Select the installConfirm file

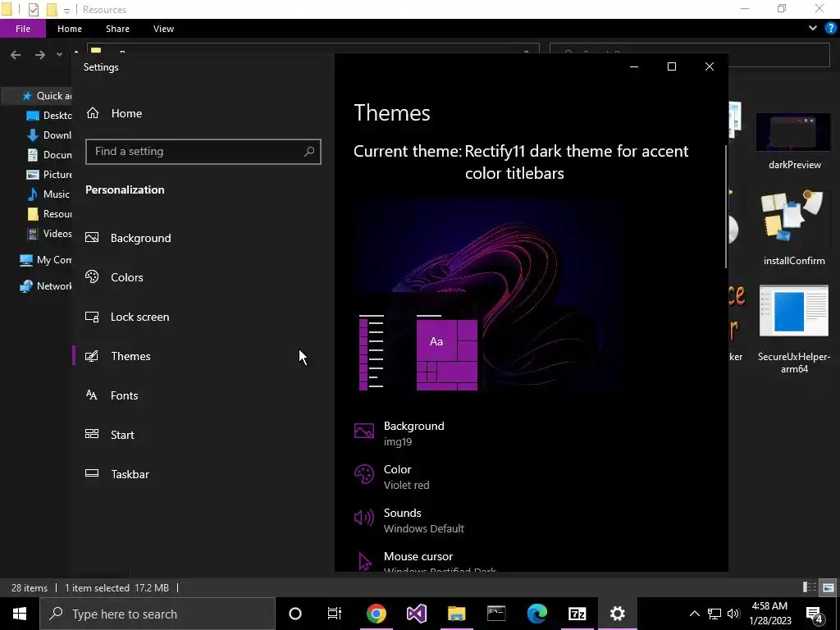[794, 228]
